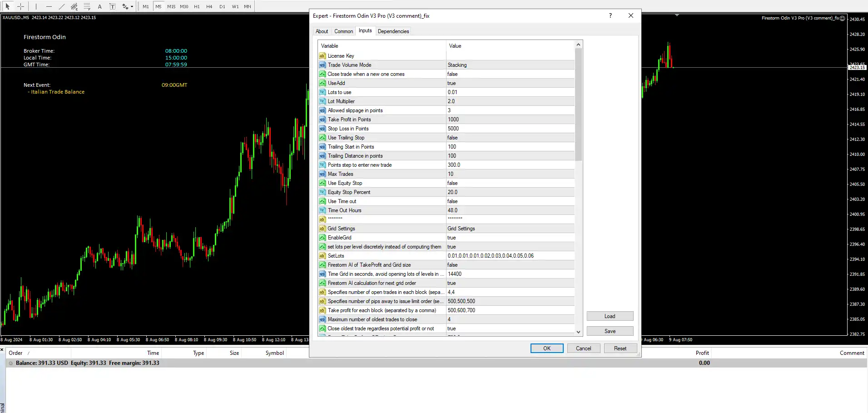Switch chart to M1 timeframe
868x413 pixels.
point(146,6)
